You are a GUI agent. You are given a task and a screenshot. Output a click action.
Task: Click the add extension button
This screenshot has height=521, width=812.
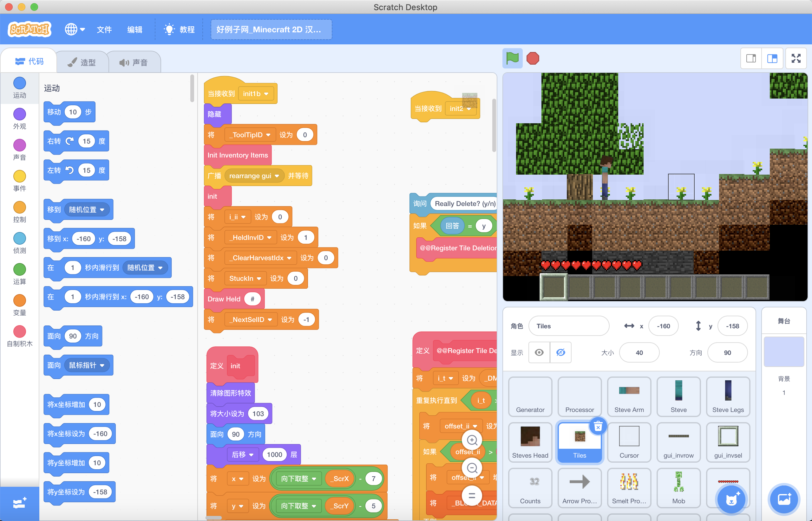(x=20, y=503)
